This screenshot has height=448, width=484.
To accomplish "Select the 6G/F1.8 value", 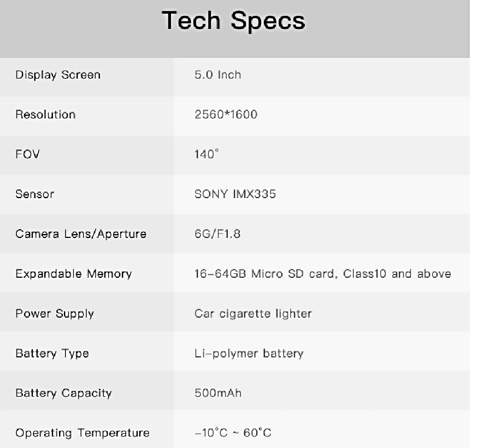I will click(217, 234).
